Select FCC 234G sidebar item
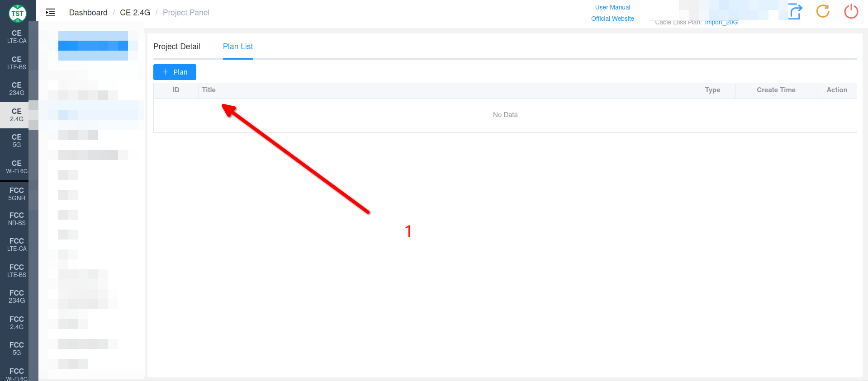Image resolution: width=868 pixels, height=381 pixels. [17, 296]
